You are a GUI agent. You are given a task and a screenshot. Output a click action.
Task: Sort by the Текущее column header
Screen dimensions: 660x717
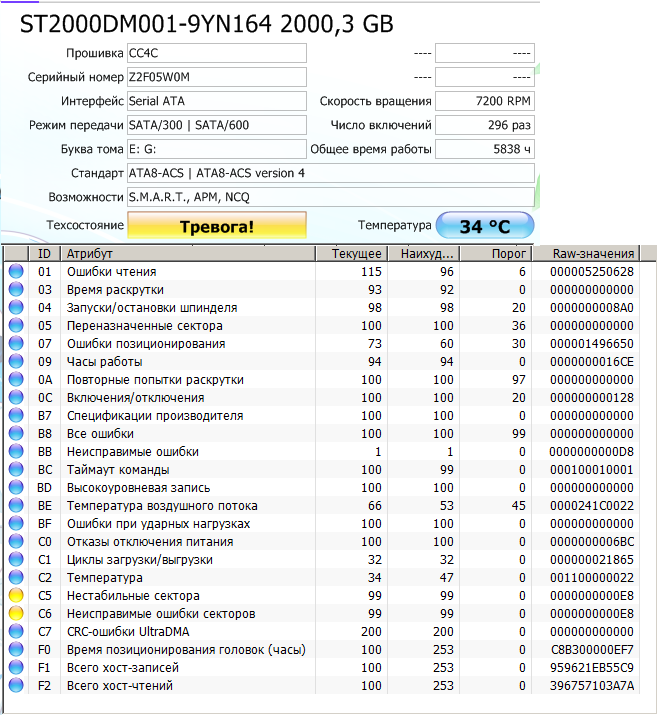352,254
